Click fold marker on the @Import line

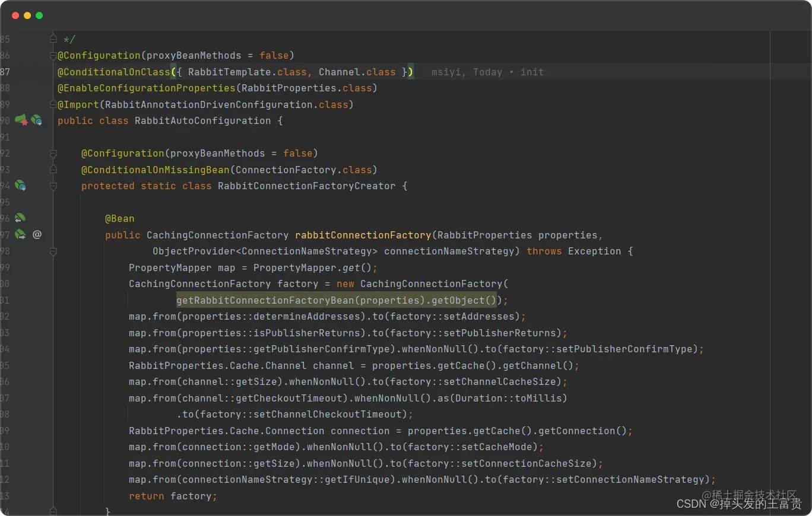[x=53, y=104]
